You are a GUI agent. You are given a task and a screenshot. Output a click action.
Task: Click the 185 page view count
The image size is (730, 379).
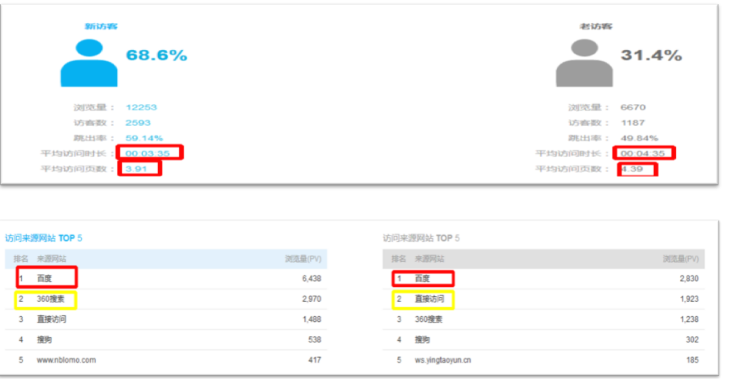tap(692, 360)
